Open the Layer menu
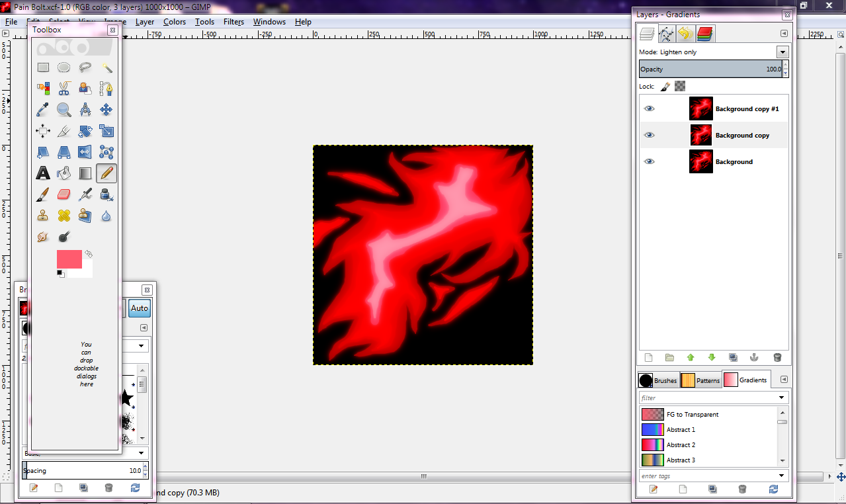This screenshot has height=504, width=846. [x=145, y=22]
